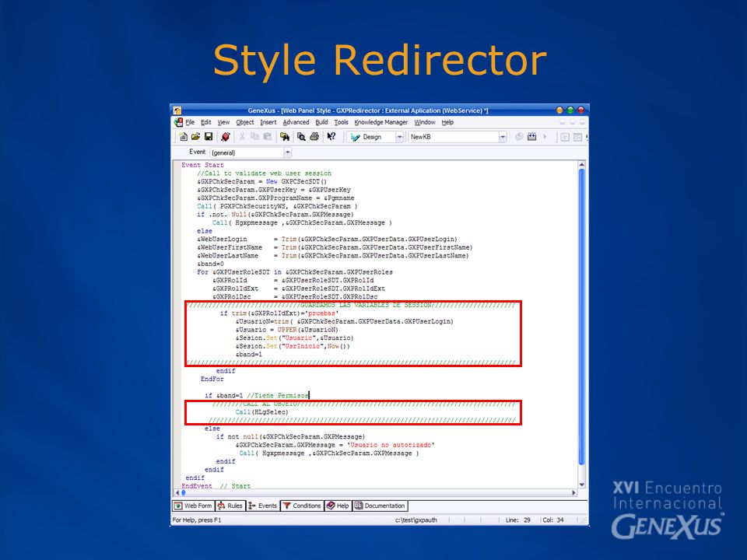
Task: Click the Cut scissors icon
Action: click(242, 137)
